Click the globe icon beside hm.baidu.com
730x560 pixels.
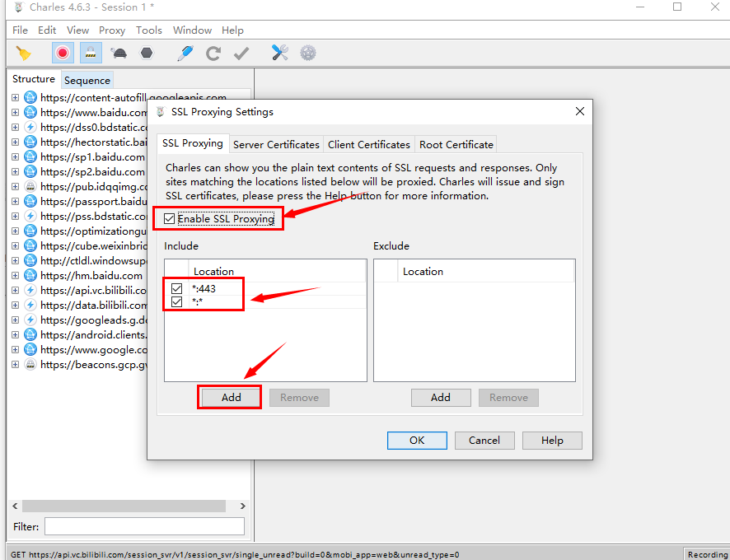(x=30, y=276)
